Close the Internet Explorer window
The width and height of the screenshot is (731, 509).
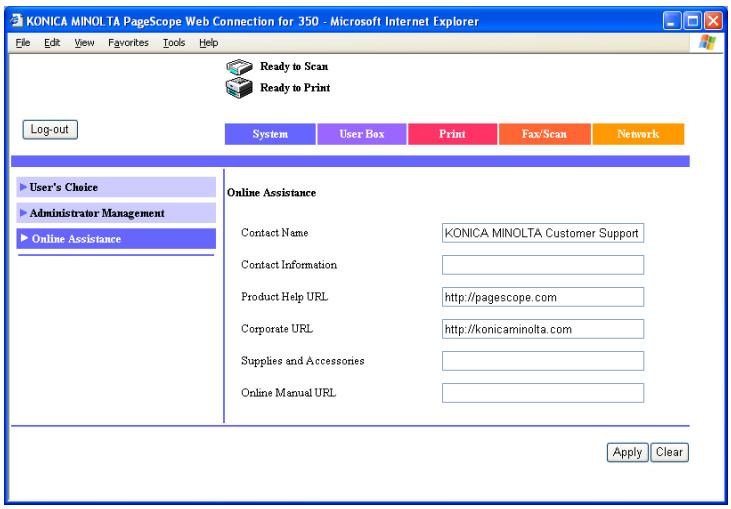click(713, 21)
